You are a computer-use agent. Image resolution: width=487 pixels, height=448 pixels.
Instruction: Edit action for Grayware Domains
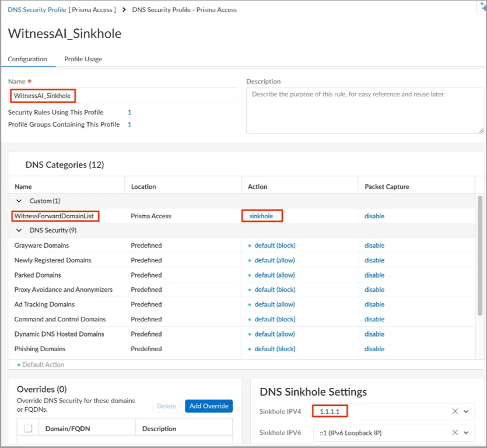(275, 246)
